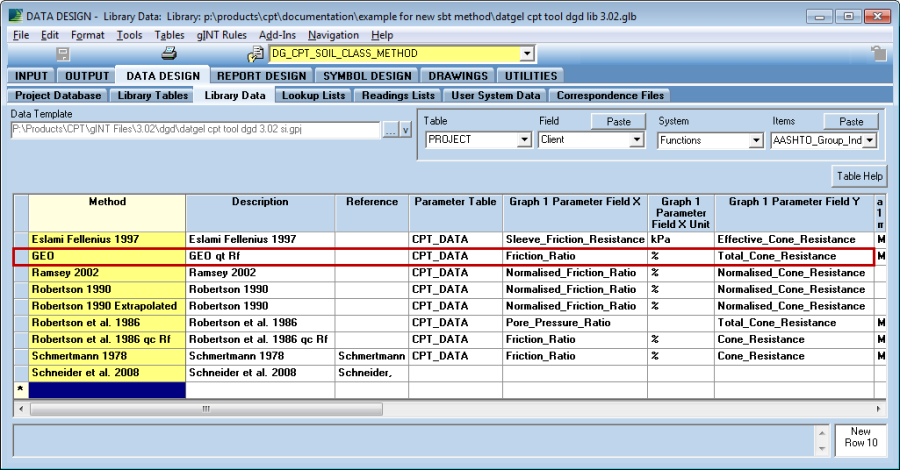
Task: Open the Field dropdown showing Client
Action: (x=637, y=140)
